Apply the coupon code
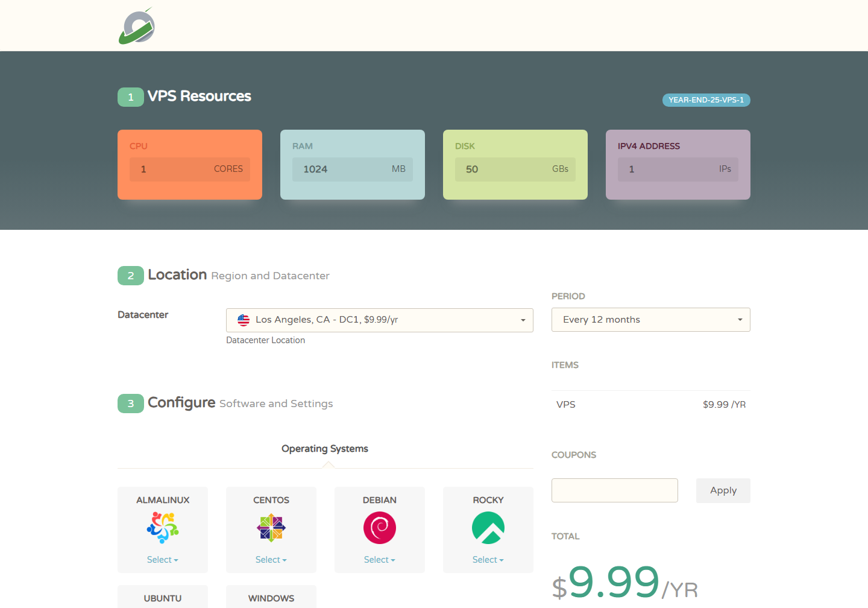The image size is (868, 608). click(723, 490)
